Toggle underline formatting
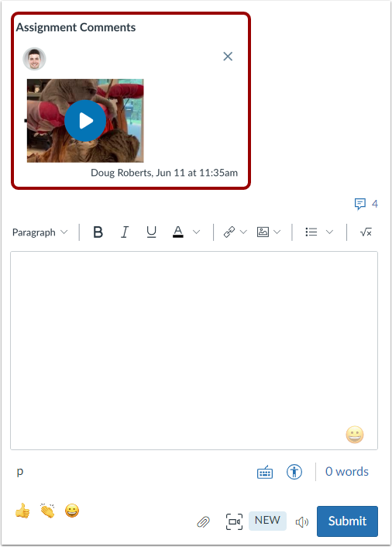 151,232
